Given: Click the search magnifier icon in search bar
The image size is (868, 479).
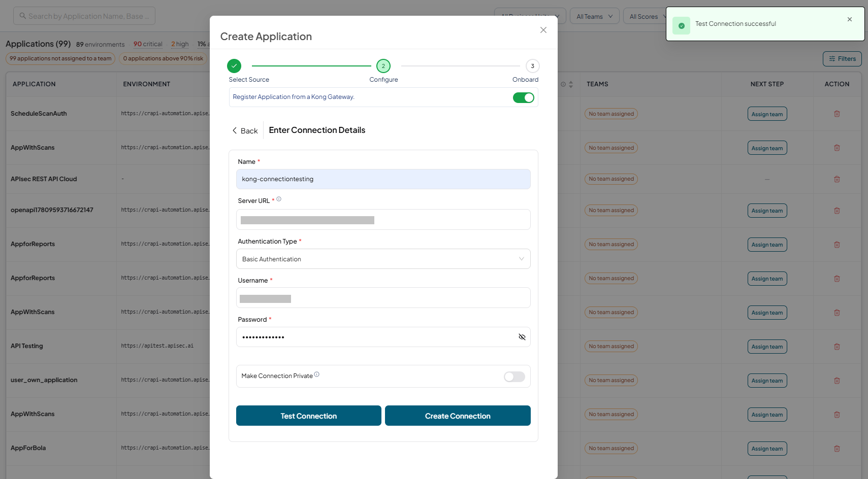Looking at the screenshot, I should (x=23, y=16).
